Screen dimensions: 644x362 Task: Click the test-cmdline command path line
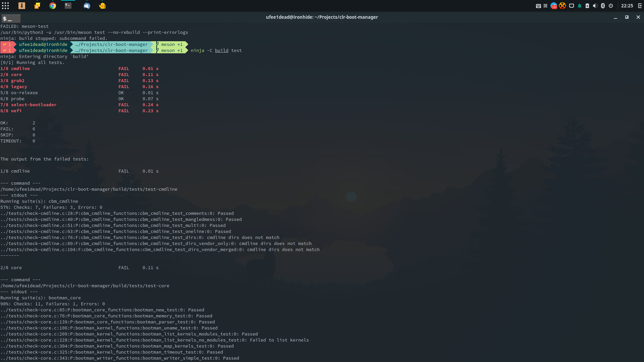(x=89, y=189)
